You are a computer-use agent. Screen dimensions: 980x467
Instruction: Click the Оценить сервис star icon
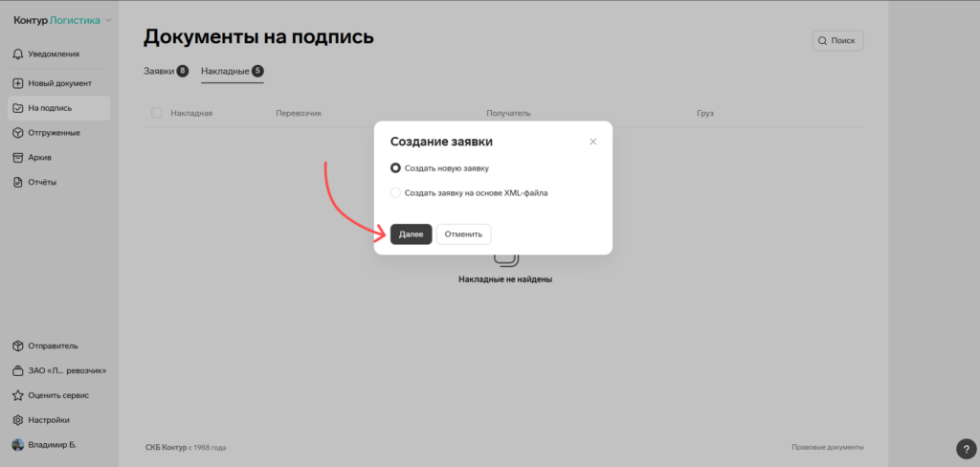(x=18, y=396)
